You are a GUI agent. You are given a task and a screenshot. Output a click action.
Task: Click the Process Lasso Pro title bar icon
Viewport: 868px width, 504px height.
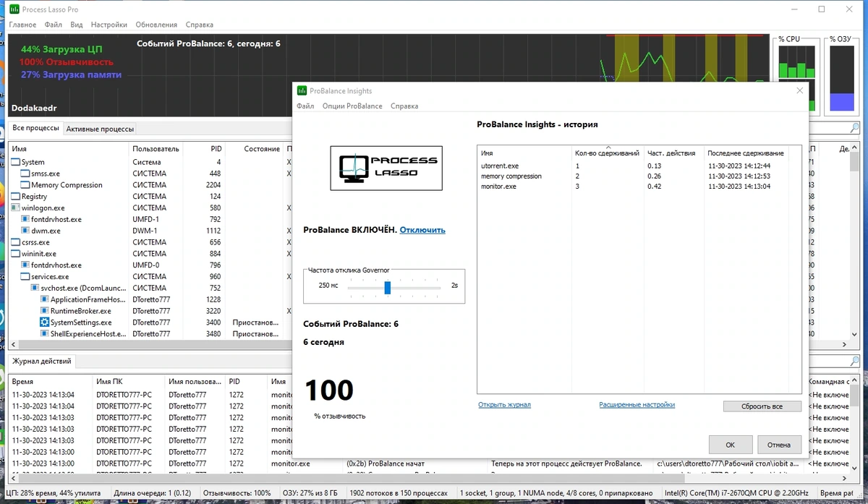[x=14, y=9]
